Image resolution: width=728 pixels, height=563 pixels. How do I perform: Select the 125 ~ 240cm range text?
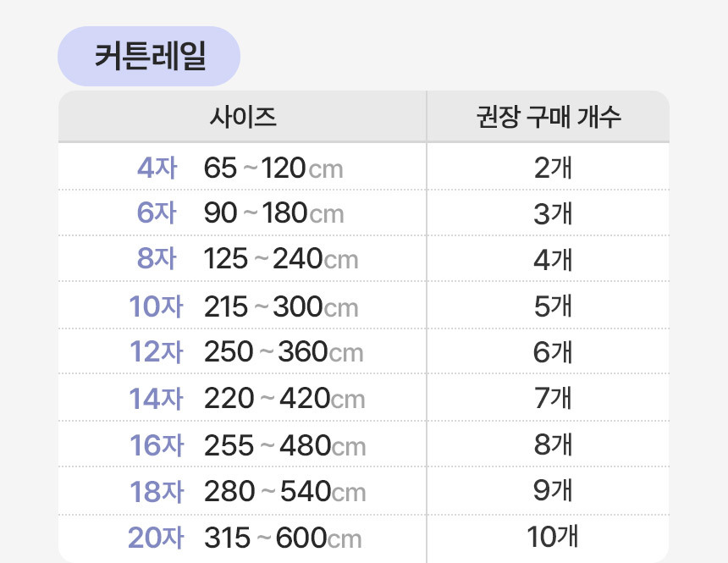pos(281,260)
